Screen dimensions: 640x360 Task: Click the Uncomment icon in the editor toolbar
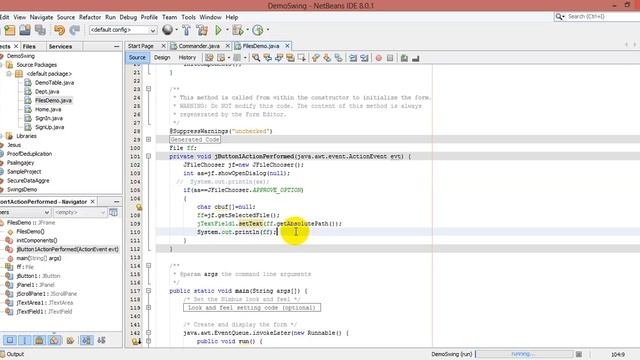416,58
